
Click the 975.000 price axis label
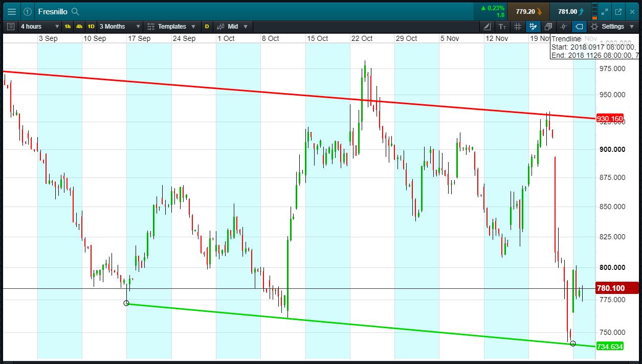click(611, 69)
